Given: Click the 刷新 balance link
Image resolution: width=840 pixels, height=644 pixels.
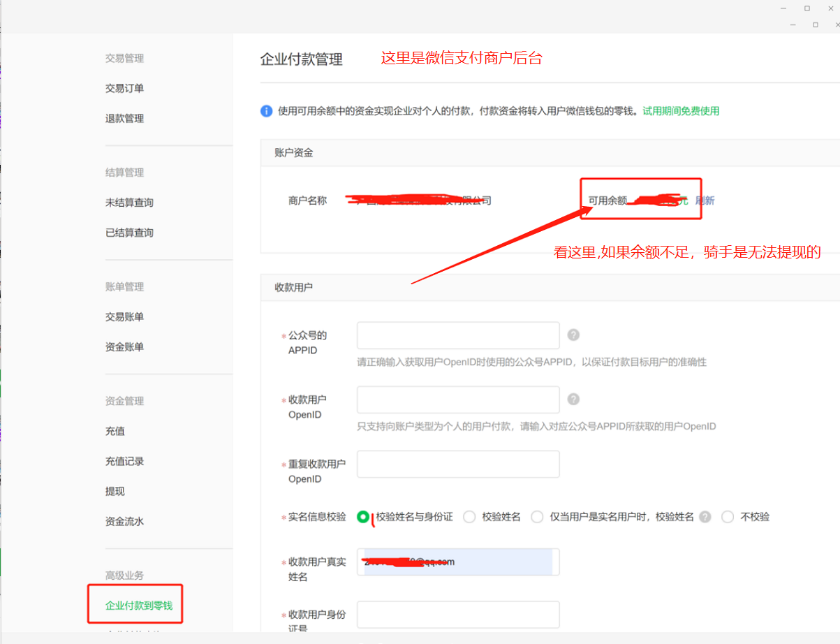Looking at the screenshot, I should coord(705,200).
